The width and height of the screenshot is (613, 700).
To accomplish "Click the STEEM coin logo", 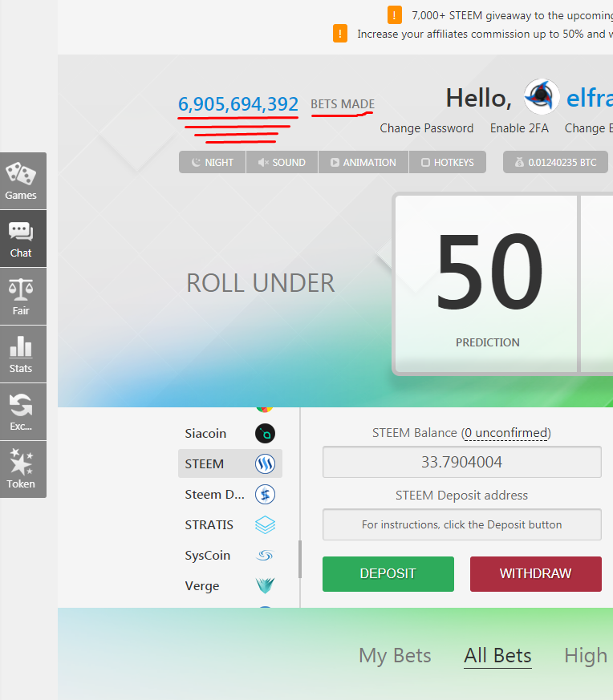I will (x=265, y=463).
